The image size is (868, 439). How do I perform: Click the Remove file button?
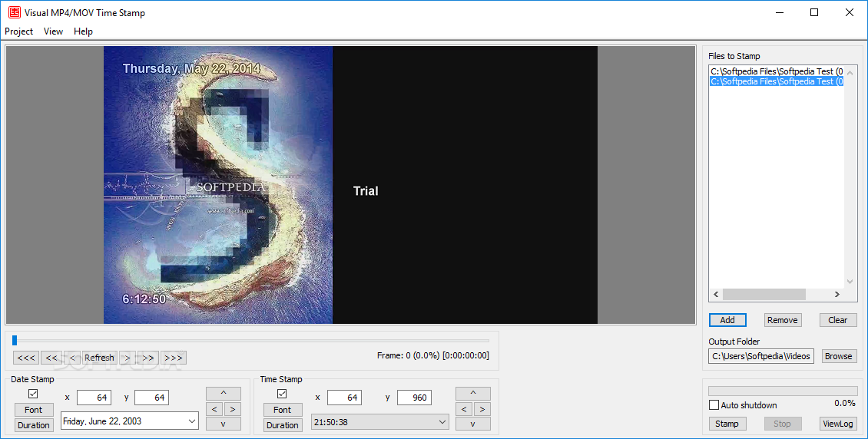[x=782, y=320]
